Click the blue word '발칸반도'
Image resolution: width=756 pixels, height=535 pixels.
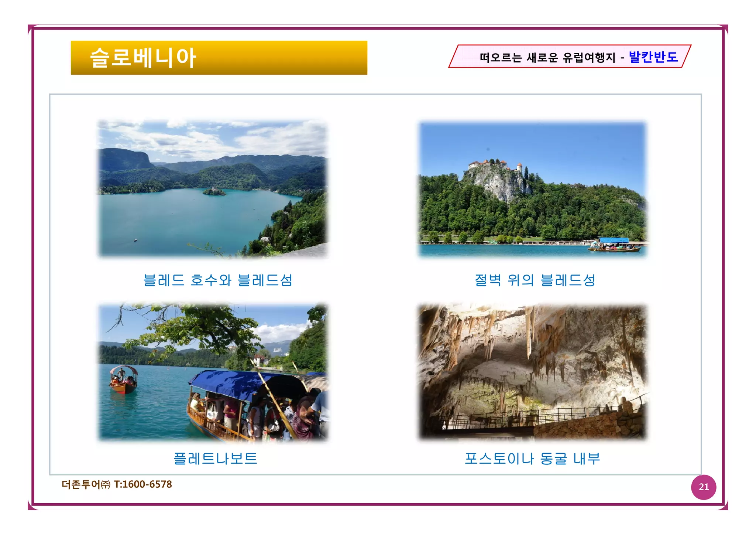click(x=653, y=57)
